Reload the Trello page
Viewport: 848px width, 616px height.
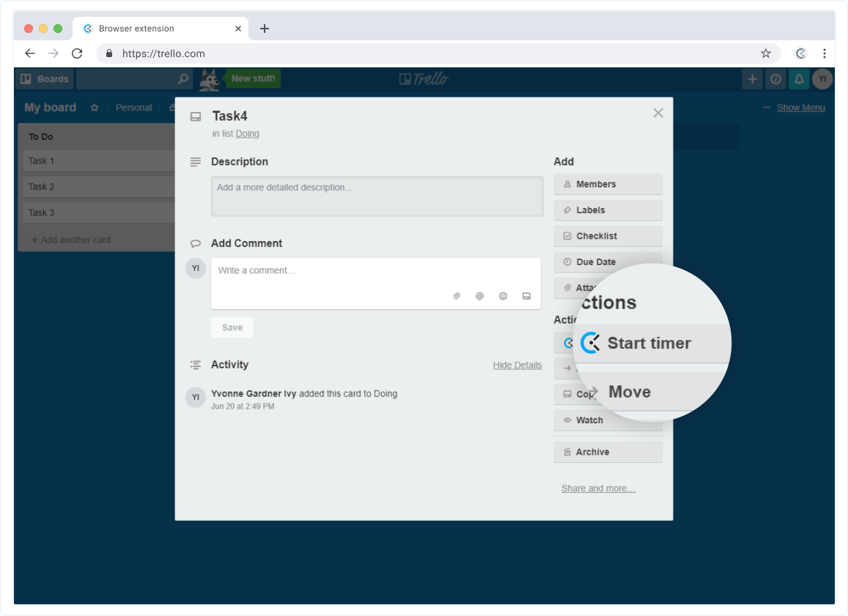[77, 53]
